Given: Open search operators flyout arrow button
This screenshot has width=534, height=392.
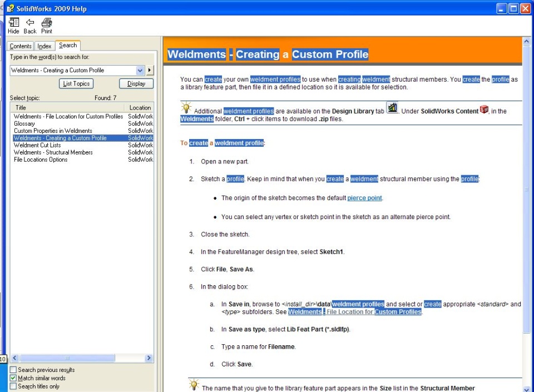Looking at the screenshot, I should [x=150, y=71].
